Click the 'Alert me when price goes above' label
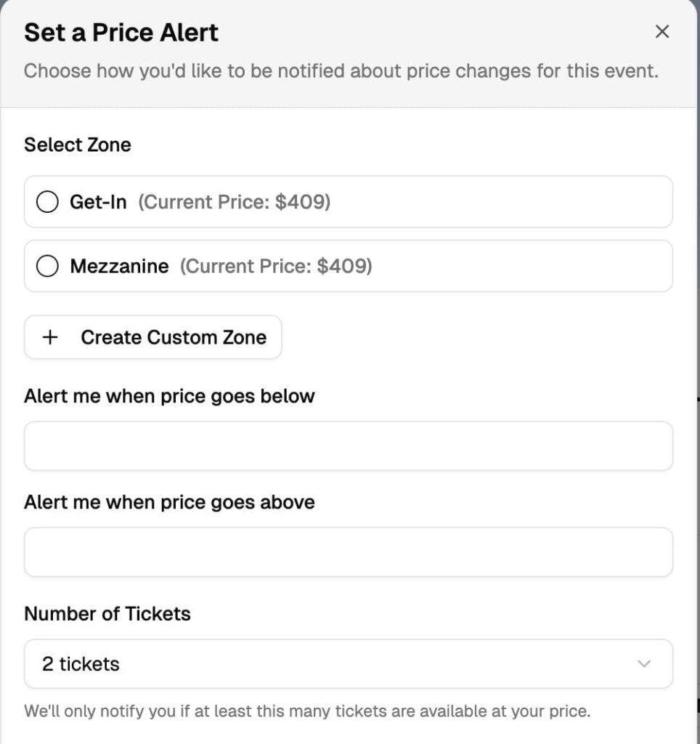Screen dimensions: 700x744 [x=169, y=503]
